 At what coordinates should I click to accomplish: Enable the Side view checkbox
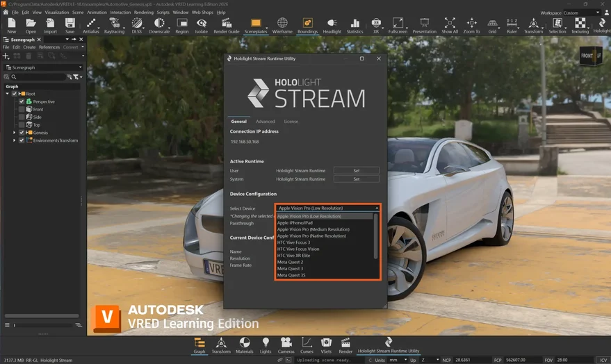(22, 117)
